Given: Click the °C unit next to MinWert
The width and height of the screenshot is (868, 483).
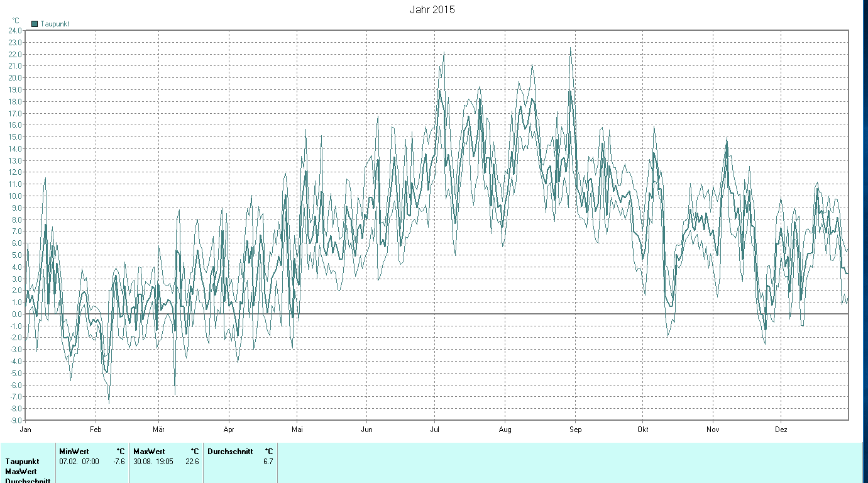Looking at the screenshot, I should [121, 452].
